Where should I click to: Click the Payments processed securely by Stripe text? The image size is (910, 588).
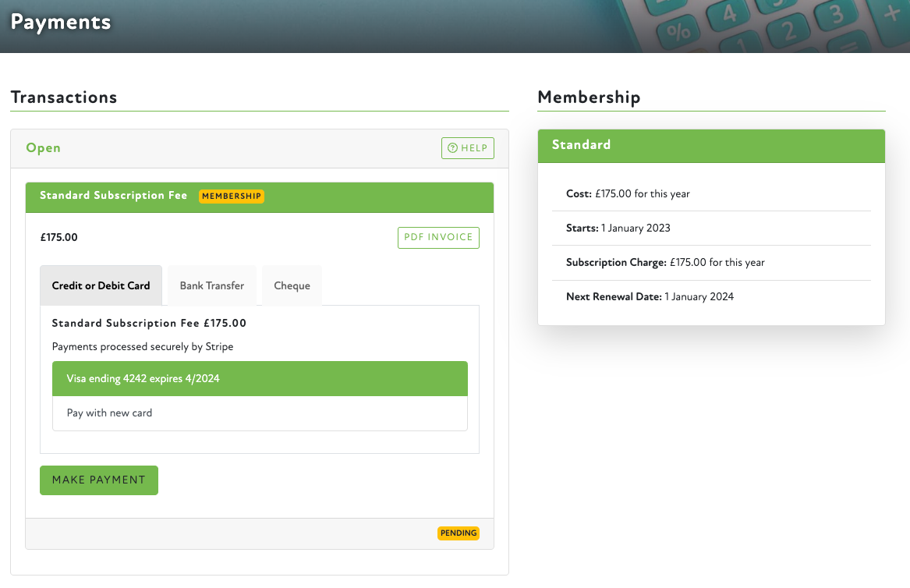(143, 346)
